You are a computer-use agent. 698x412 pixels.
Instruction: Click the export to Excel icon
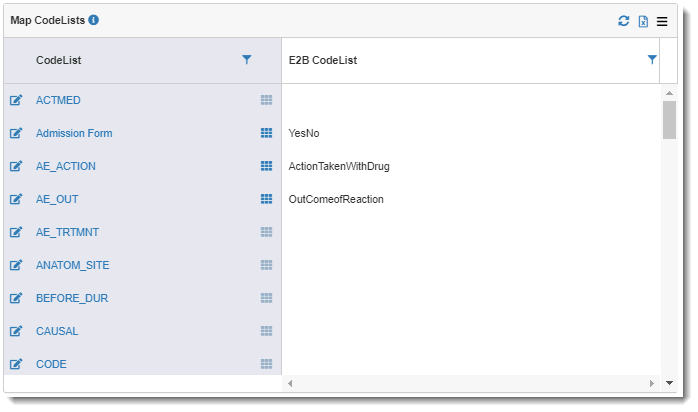[x=643, y=21]
